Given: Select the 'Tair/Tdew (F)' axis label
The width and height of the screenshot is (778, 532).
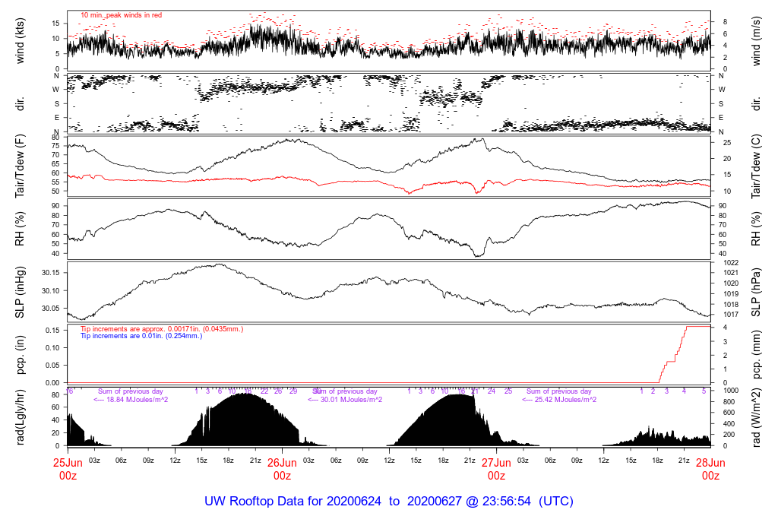Looking at the screenshot, I should click(x=21, y=166).
